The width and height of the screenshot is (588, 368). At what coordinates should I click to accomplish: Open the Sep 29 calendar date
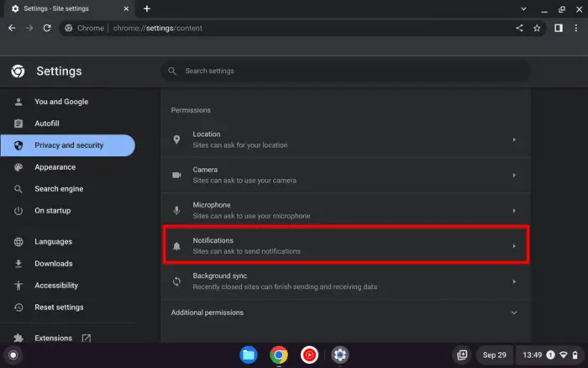coord(495,355)
